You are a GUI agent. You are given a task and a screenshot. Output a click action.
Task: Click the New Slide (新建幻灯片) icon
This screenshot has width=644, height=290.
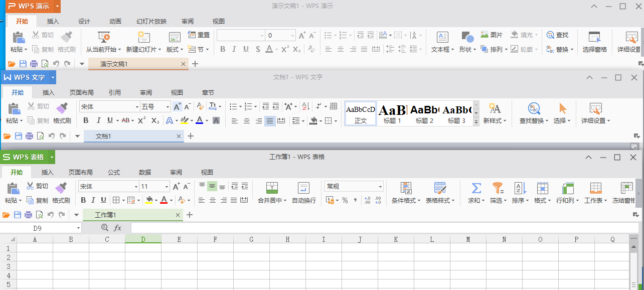(144, 37)
